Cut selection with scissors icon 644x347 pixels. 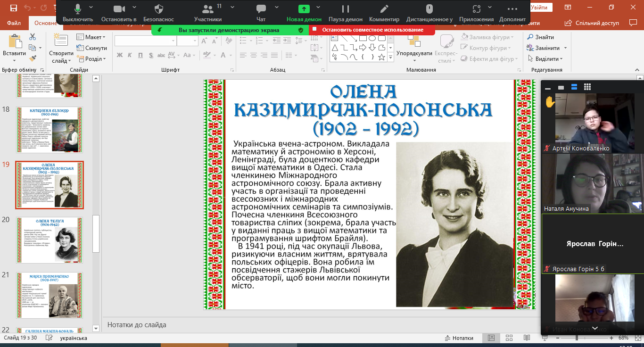coord(33,37)
